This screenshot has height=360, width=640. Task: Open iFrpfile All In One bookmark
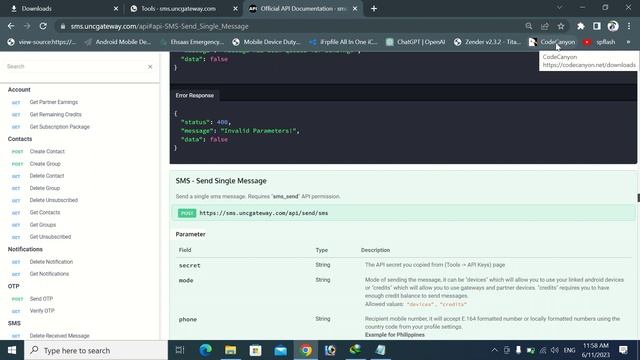(x=343, y=42)
